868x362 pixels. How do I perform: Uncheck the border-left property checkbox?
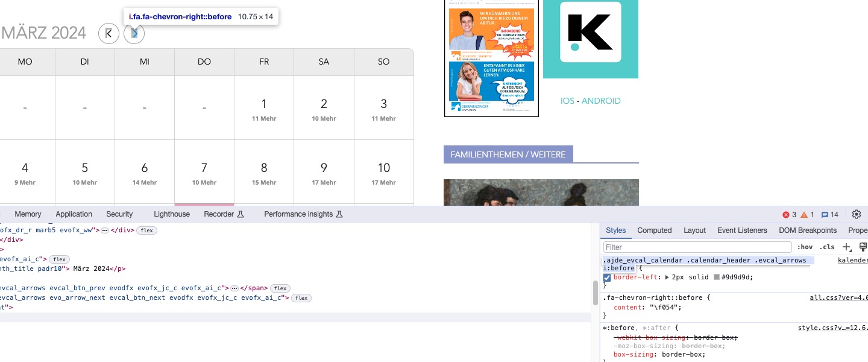pos(608,278)
